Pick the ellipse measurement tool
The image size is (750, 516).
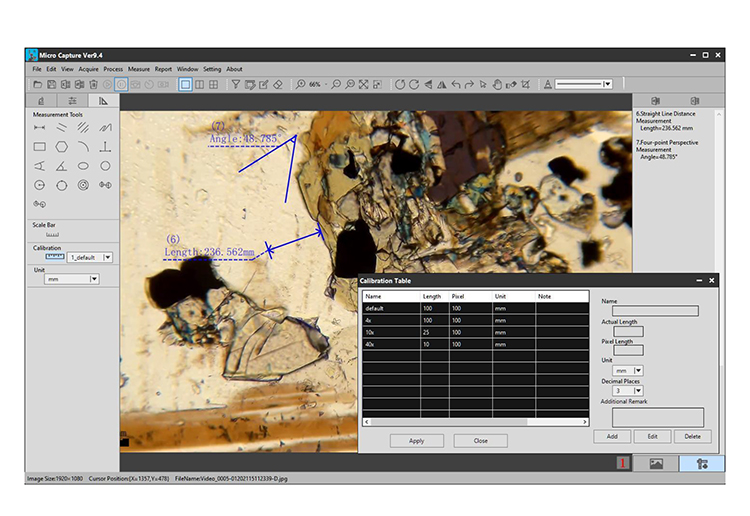(x=83, y=166)
